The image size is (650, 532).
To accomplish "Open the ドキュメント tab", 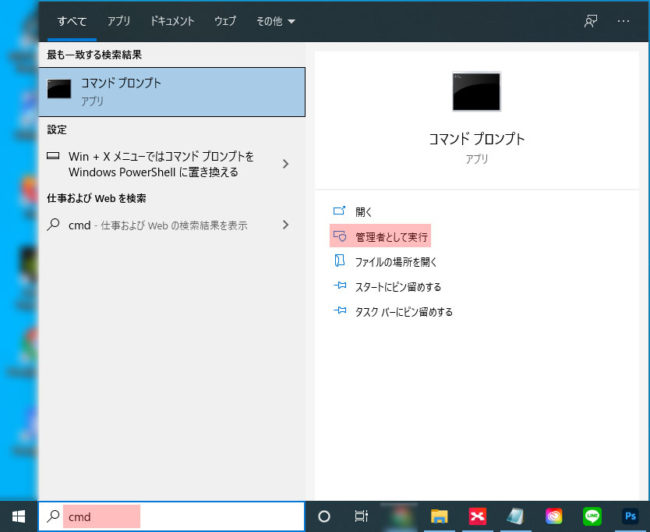I will [172, 21].
